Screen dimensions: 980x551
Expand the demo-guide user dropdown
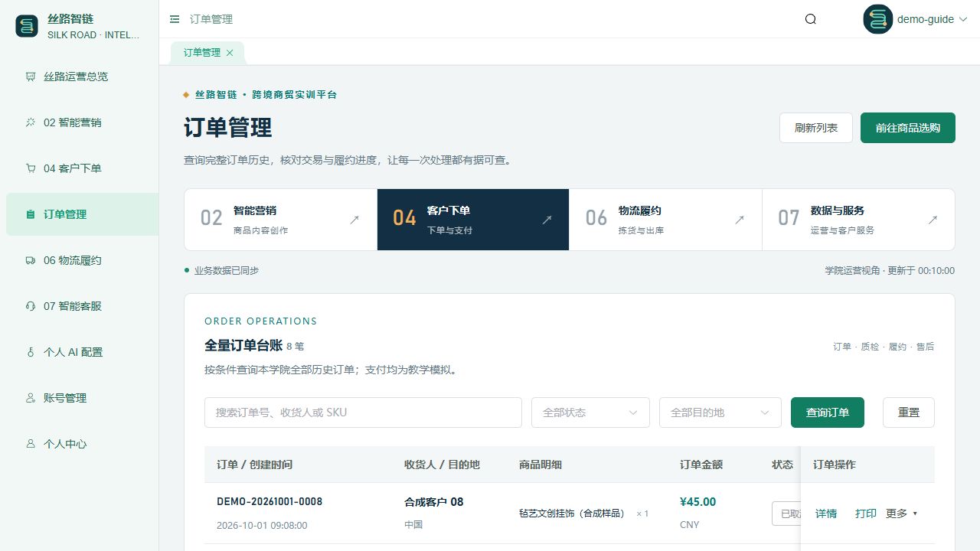(963, 19)
